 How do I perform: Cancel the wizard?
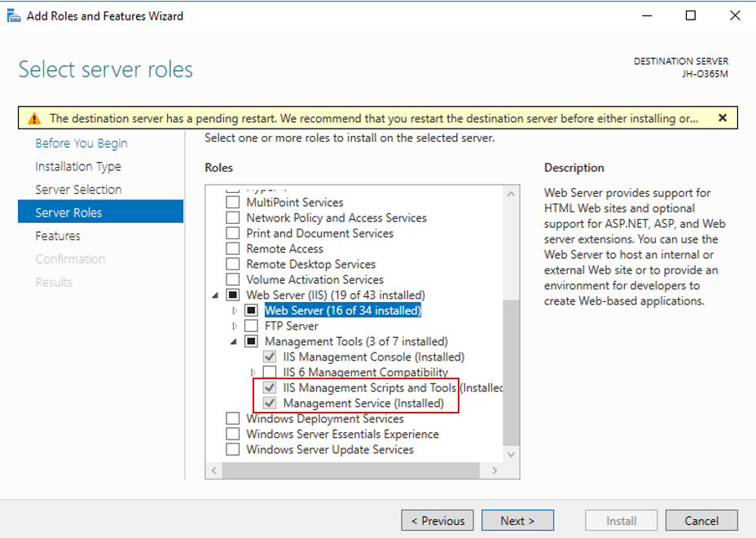701,520
